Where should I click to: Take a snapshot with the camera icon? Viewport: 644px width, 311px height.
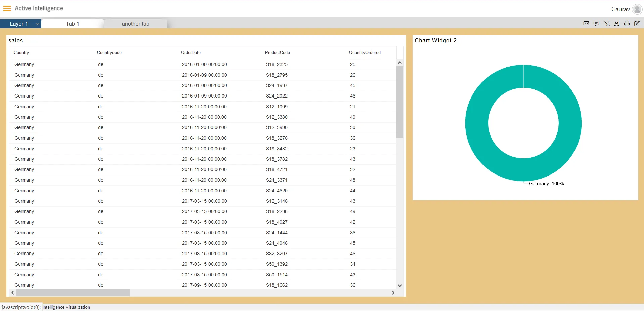point(617,23)
